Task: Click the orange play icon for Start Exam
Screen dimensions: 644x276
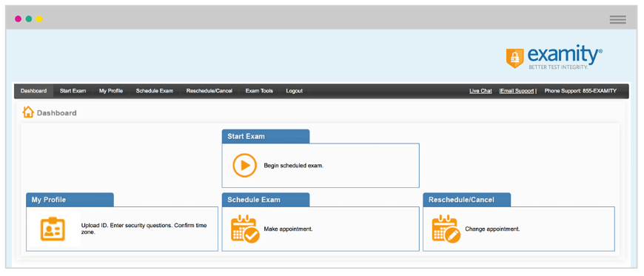Action: pos(245,166)
